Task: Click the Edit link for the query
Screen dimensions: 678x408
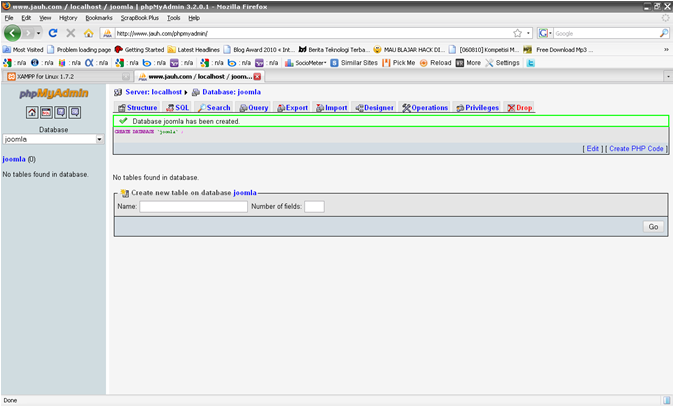Action: pos(593,149)
